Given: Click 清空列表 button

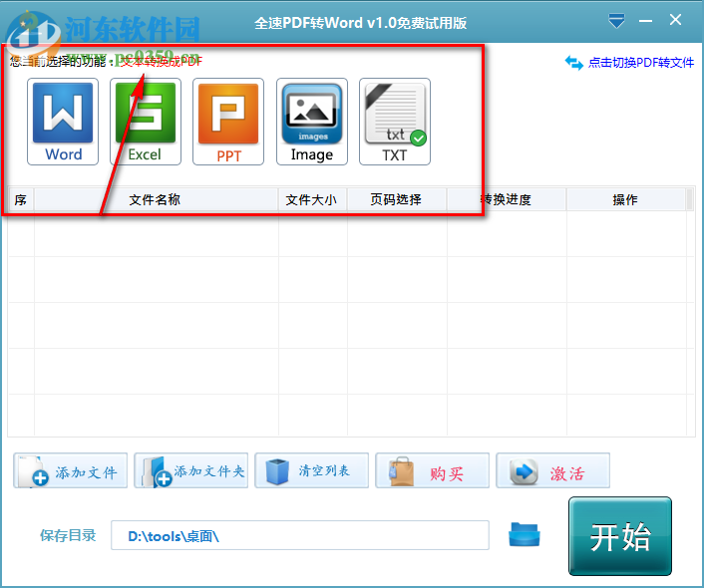Looking at the screenshot, I should coord(311,470).
